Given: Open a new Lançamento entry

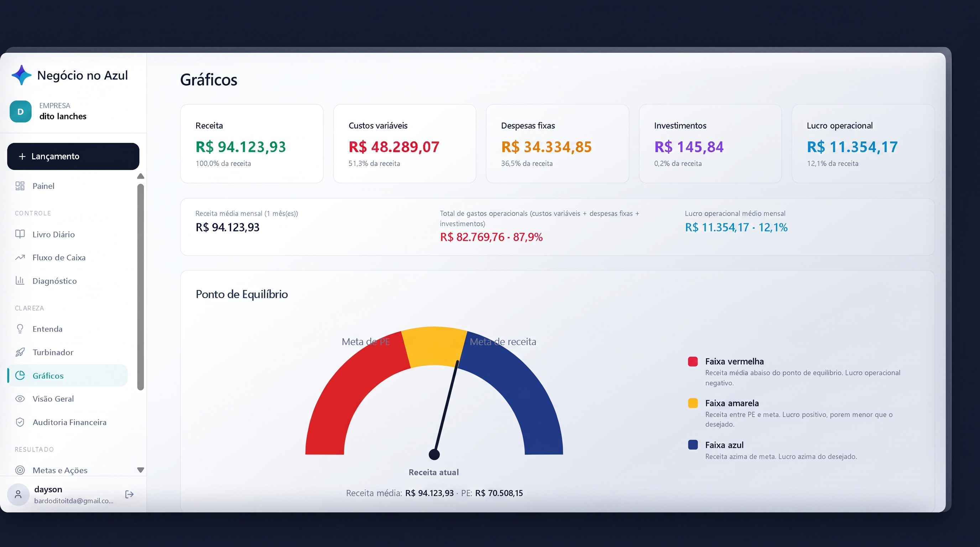Looking at the screenshot, I should pyautogui.click(x=73, y=156).
